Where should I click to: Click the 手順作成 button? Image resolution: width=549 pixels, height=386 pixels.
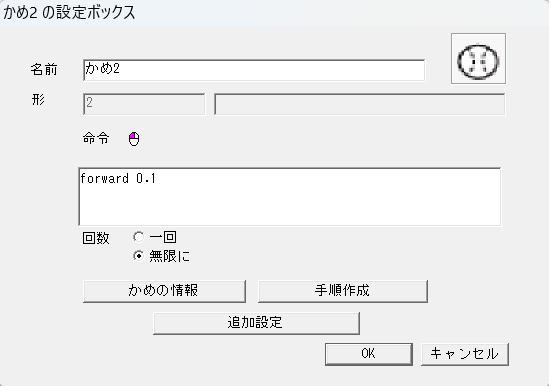click(x=343, y=291)
